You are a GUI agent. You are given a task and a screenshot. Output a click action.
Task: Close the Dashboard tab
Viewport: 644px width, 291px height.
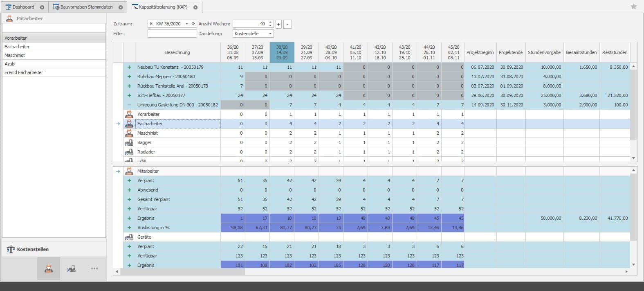(42, 7)
